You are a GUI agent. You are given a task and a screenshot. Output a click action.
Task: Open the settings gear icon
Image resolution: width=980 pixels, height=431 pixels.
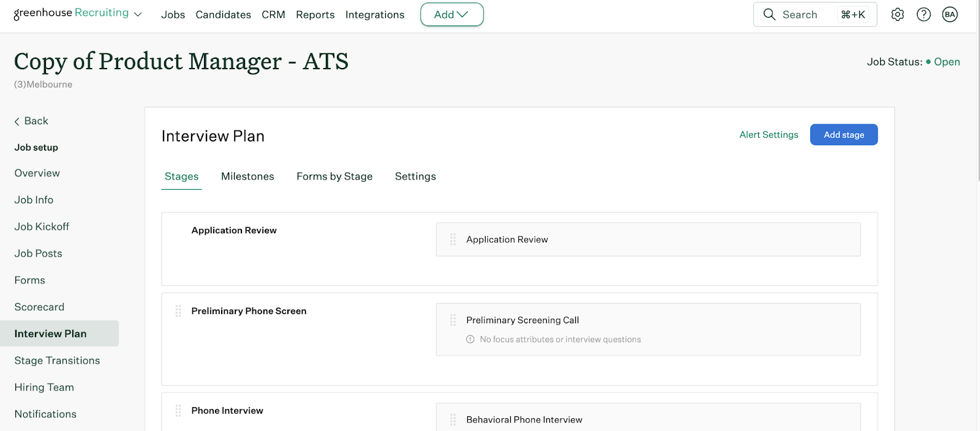897,15
